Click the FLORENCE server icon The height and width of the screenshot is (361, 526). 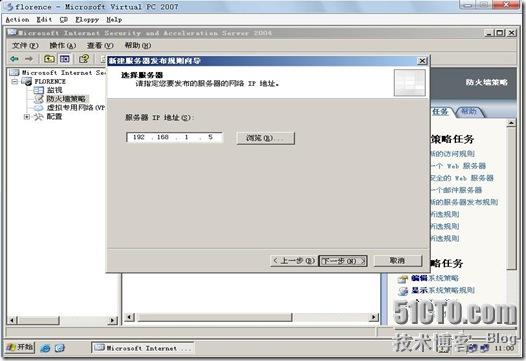click(27, 81)
